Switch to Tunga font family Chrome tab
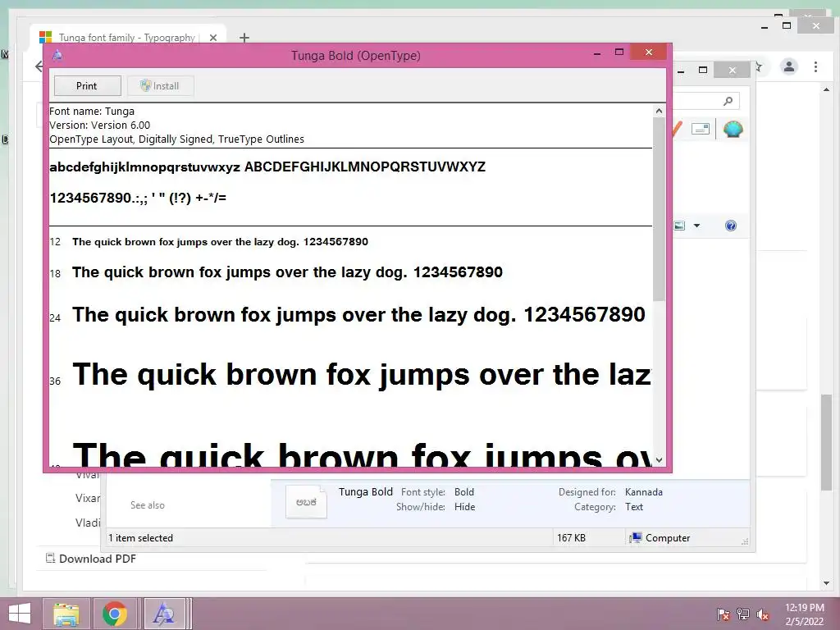The height and width of the screenshot is (630, 840). click(x=126, y=38)
